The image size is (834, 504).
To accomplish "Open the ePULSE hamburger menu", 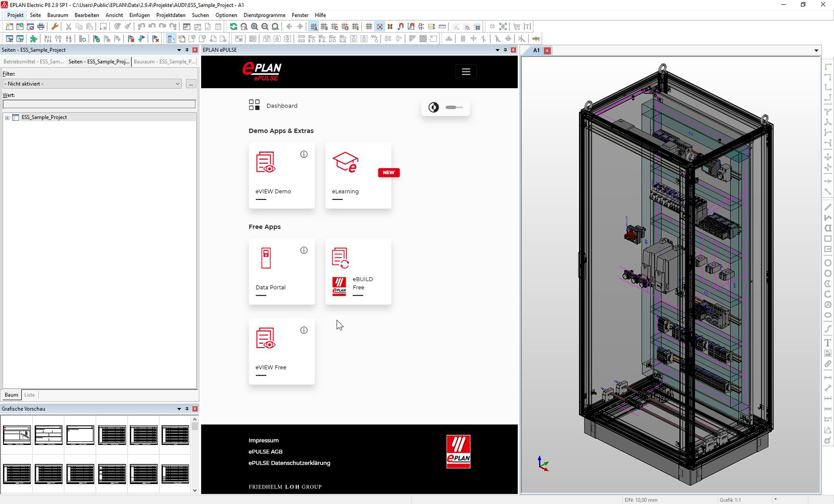I will click(x=466, y=72).
